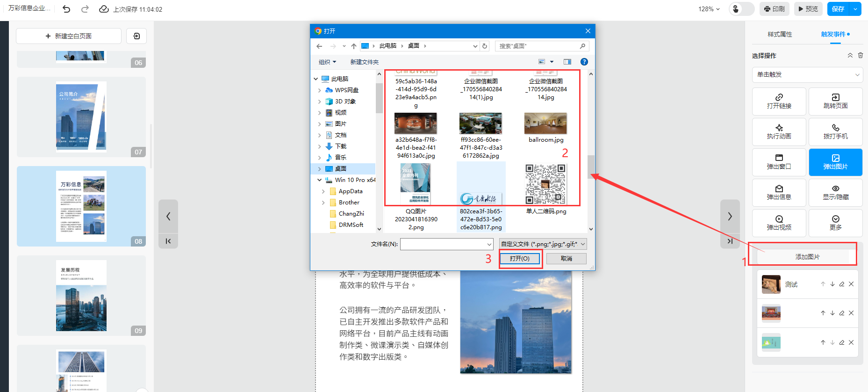
Task: Refresh the file dialog folder view
Action: coord(485,46)
